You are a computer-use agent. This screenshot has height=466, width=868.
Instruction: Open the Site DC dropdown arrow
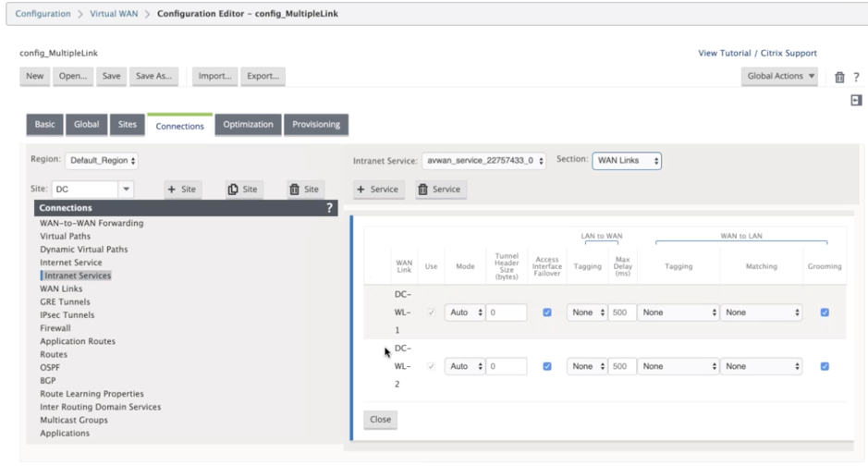127,189
